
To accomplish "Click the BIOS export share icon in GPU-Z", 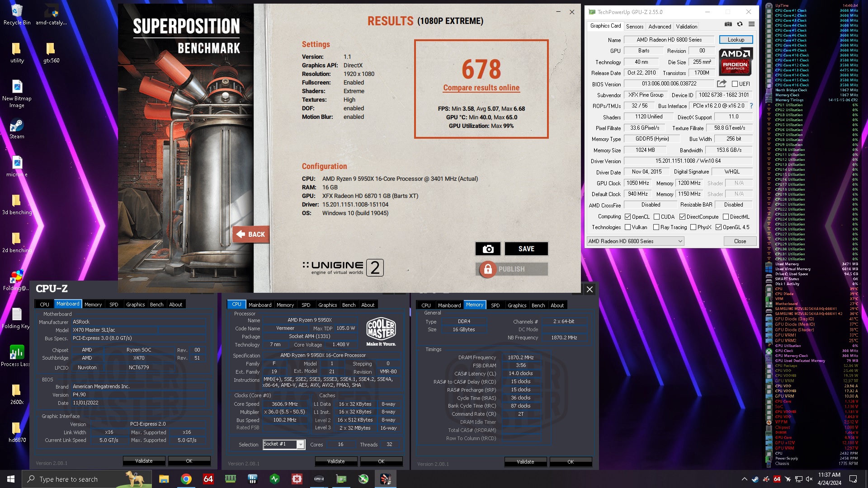I will 722,84.
